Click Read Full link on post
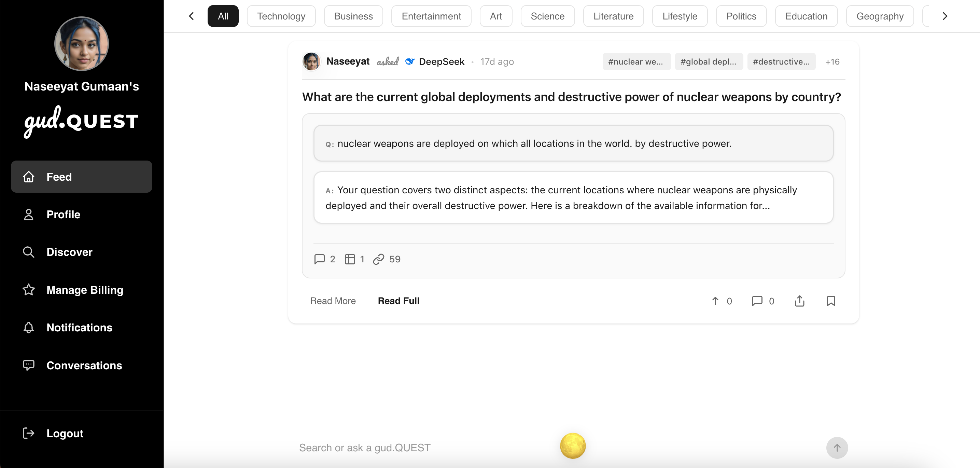Image resolution: width=980 pixels, height=468 pixels. [x=398, y=301]
